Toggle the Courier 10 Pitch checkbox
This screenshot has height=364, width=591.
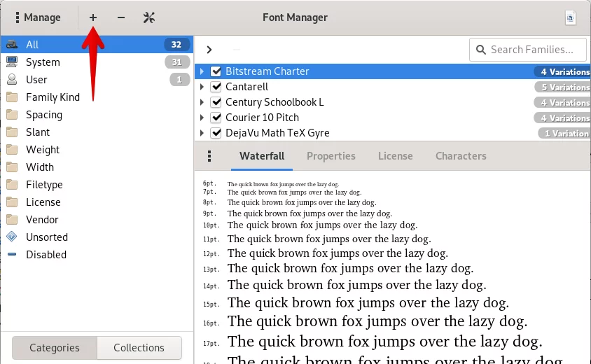click(x=216, y=118)
